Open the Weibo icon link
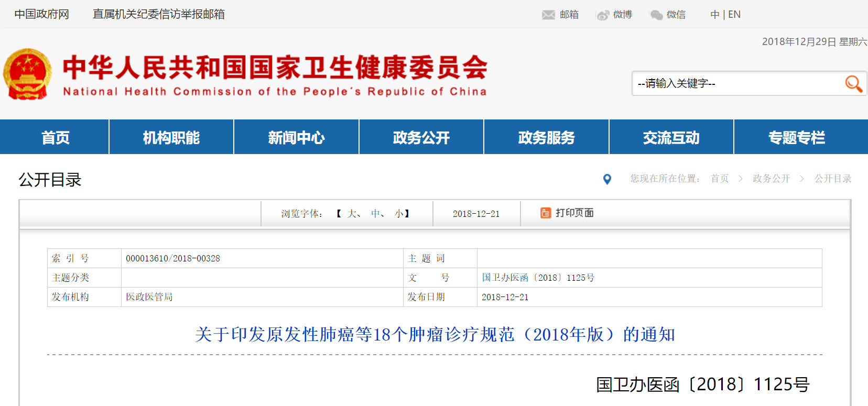Image resolution: width=868 pixels, height=406 pixels. pos(603,15)
